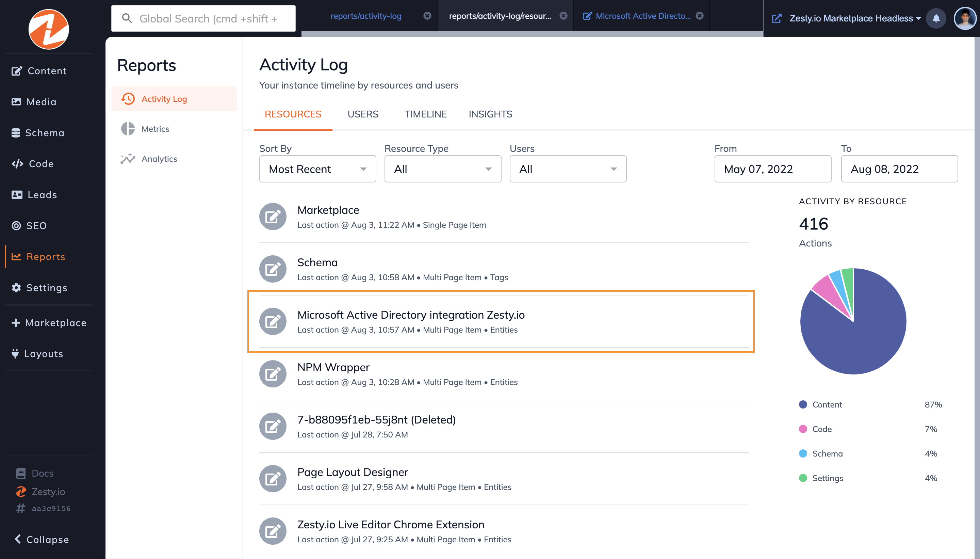The image size is (980, 559).
Task: Open the Content section icon
Action: click(x=16, y=71)
